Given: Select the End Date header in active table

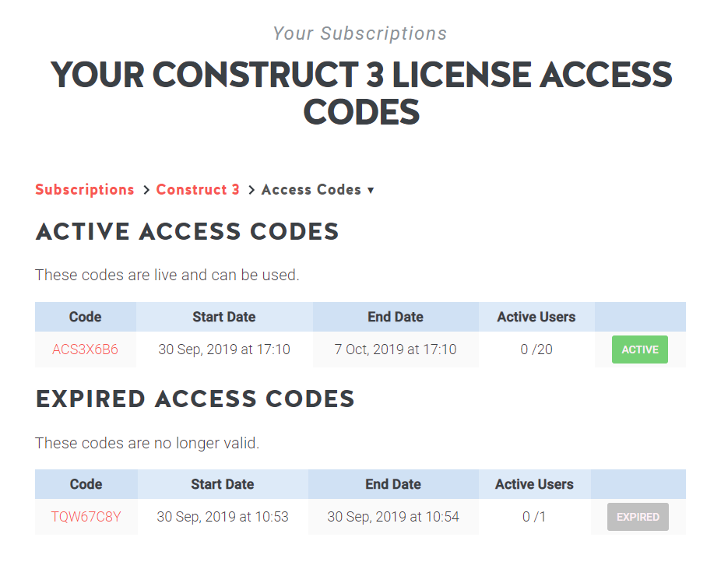Looking at the screenshot, I should coord(395,317).
